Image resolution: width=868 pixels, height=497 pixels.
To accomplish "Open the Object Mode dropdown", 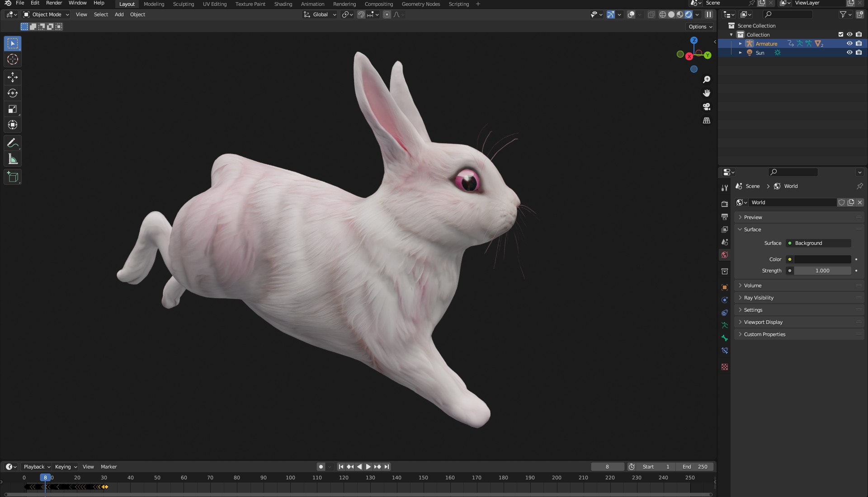I will pyautogui.click(x=46, y=14).
